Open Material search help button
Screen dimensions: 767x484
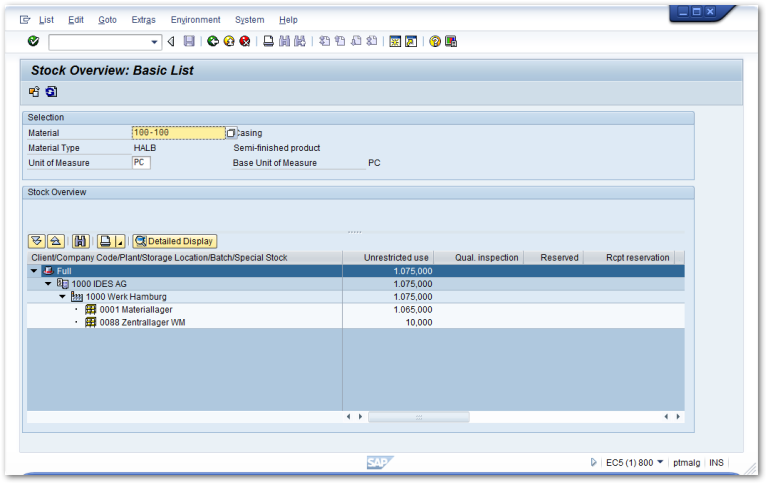pyautogui.click(x=231, y=133)
